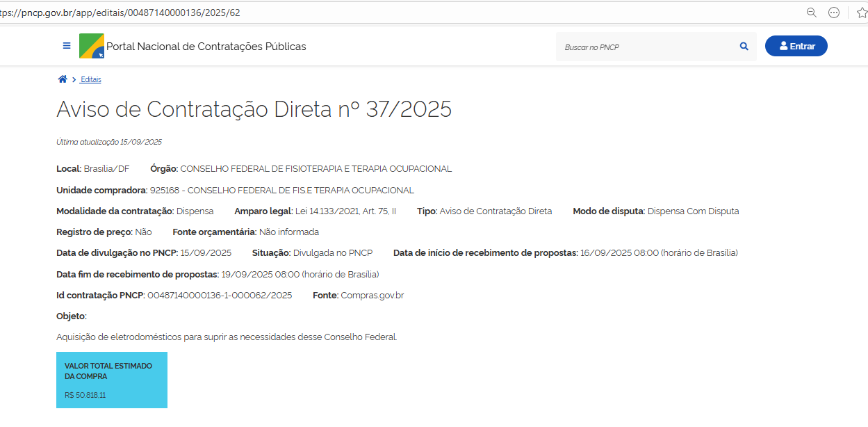Click the zoom-out magnifier in address bar
The width and height of the screenshot is (868, 427).
point(811,13)
